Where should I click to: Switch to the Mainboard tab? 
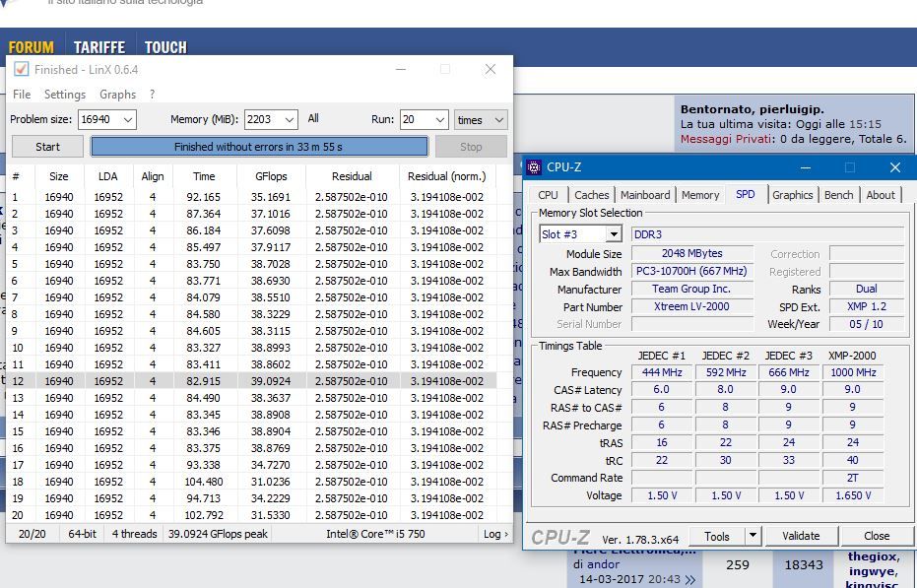point(644,195)
